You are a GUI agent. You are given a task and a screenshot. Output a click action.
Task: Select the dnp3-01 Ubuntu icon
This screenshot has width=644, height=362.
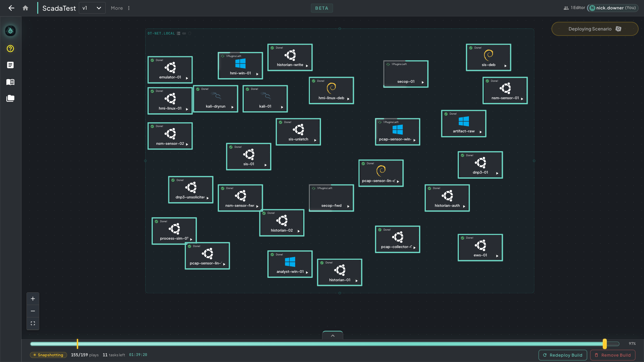(x=480, y=163)
